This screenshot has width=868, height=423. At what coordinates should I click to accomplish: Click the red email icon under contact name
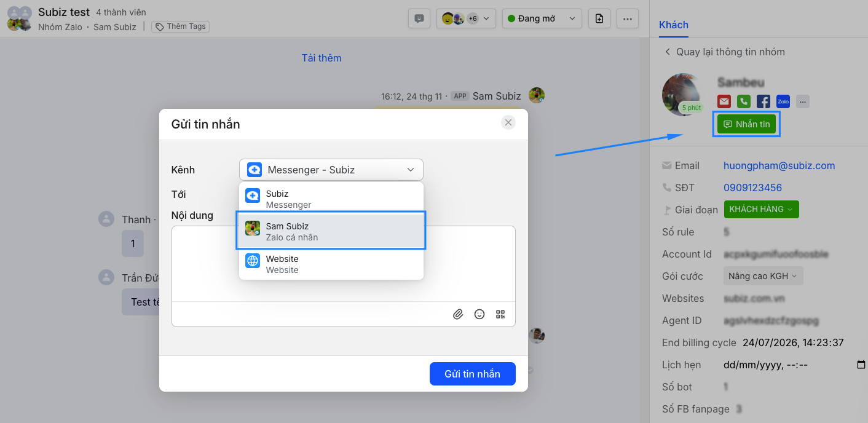pyautogui.click(x=724, y=101)
